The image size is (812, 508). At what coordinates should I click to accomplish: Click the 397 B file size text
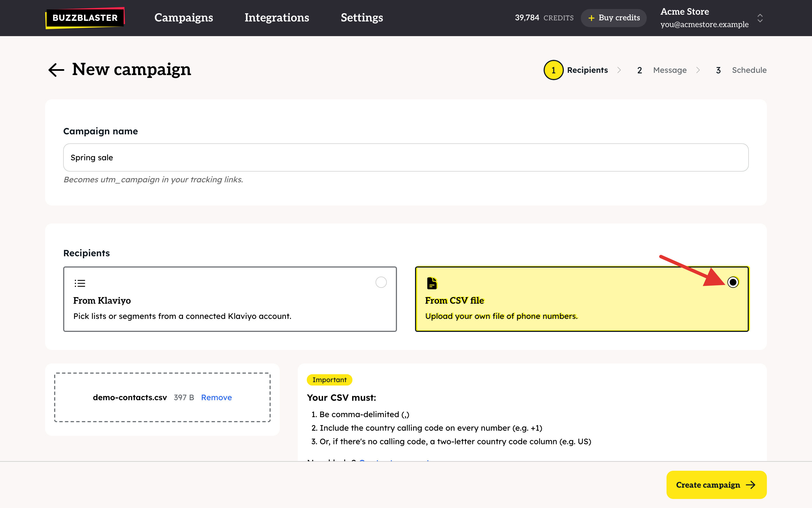(184, 397)
